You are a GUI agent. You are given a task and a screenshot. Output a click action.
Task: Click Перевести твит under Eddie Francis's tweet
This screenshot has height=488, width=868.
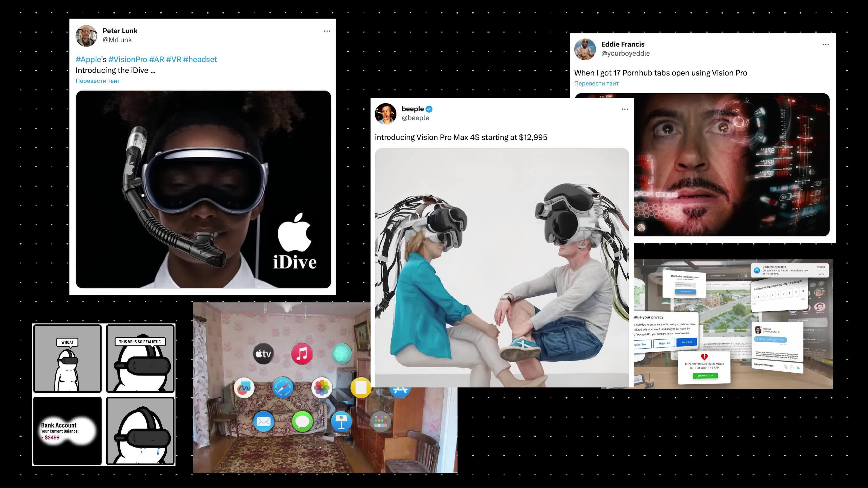[597, 84]
